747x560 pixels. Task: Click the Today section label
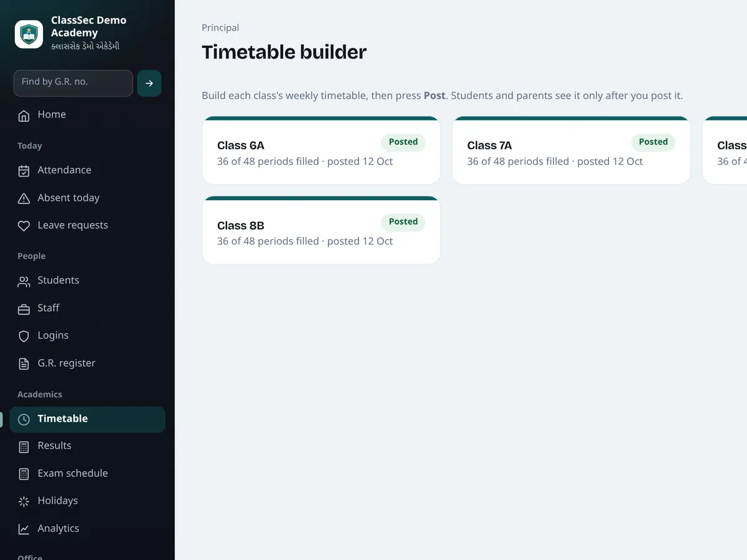[x=30, y=146]
